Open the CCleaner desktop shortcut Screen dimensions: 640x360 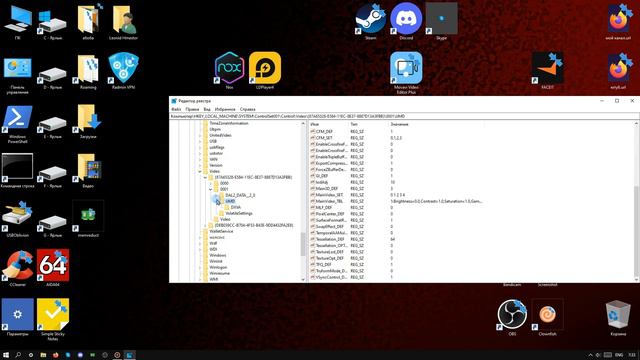pos(17,265)
